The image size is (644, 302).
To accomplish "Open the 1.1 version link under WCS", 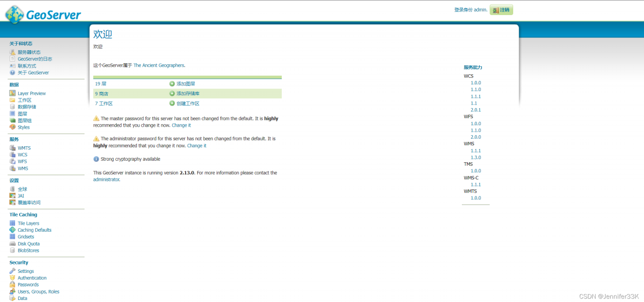I will [x=474, y=103].
